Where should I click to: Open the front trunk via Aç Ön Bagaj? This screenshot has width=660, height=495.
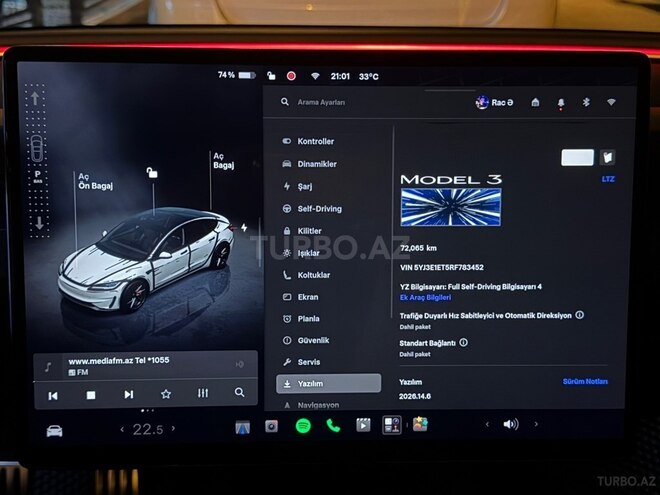[x=96, y=181]
